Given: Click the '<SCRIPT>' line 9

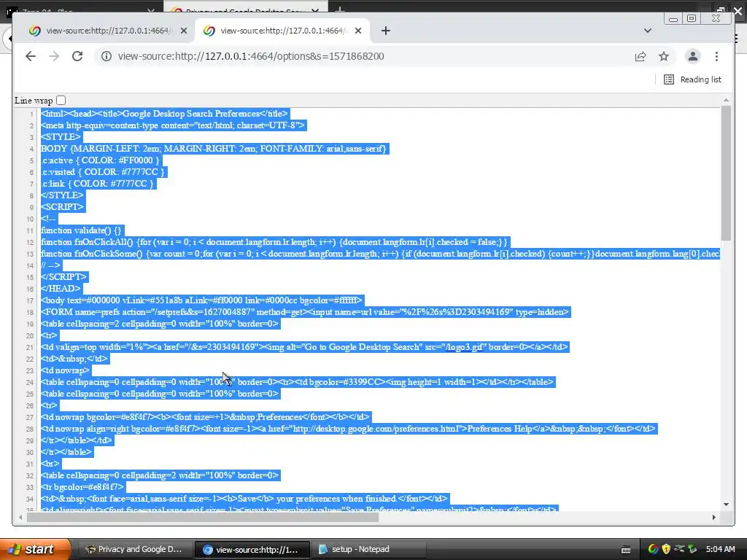Looking at the screenshot, I should coord(63,206).
